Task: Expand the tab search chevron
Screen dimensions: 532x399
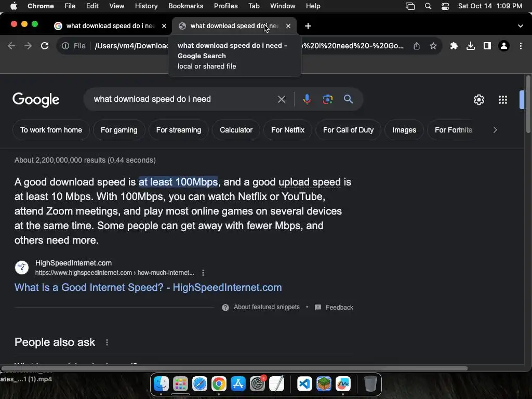Action: coord(521,26)
